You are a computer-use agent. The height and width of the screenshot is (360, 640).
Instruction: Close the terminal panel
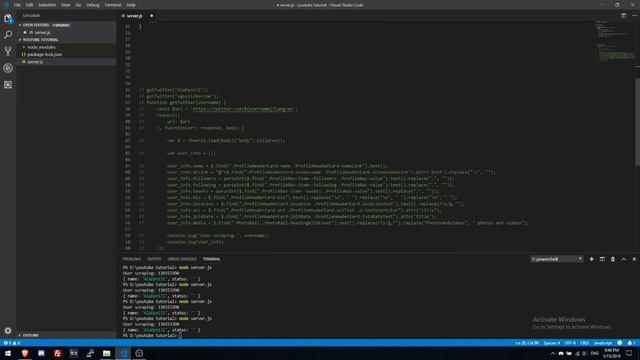634,259
